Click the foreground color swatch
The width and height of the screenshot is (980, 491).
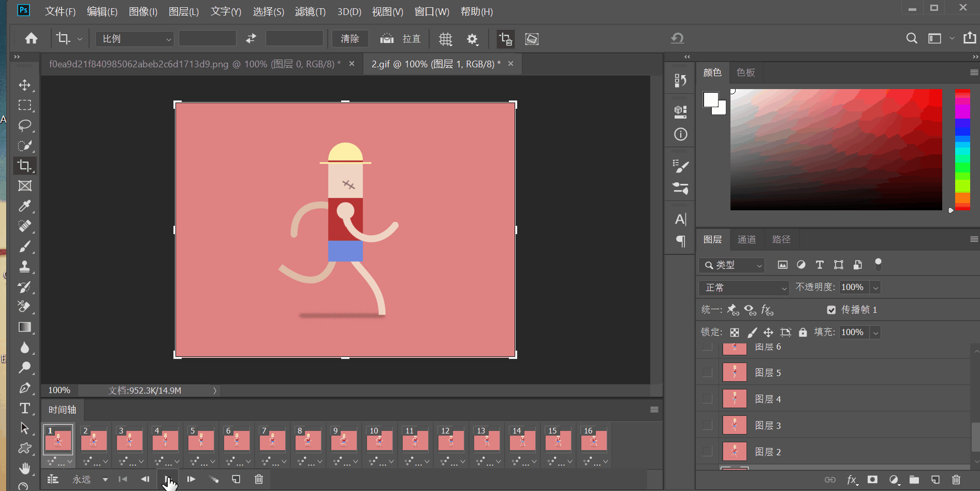pyautogui.click(x=710, y=99)
